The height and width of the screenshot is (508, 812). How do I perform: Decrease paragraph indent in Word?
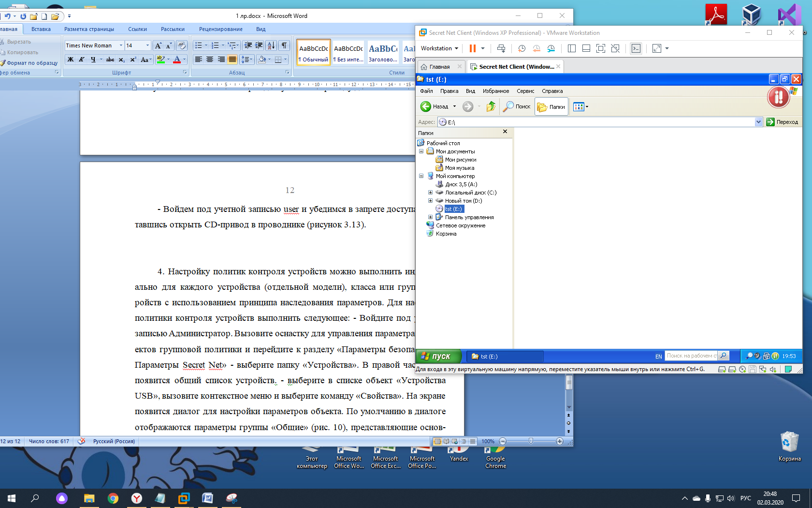coord(248,45)
